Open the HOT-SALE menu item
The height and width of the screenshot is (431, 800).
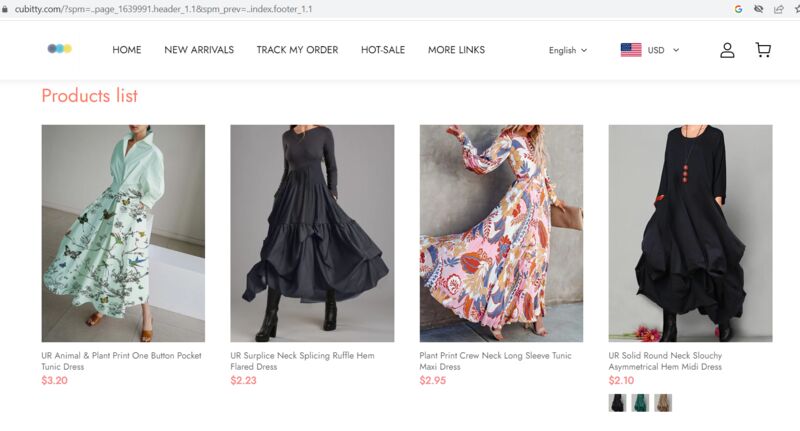point(383,50)
